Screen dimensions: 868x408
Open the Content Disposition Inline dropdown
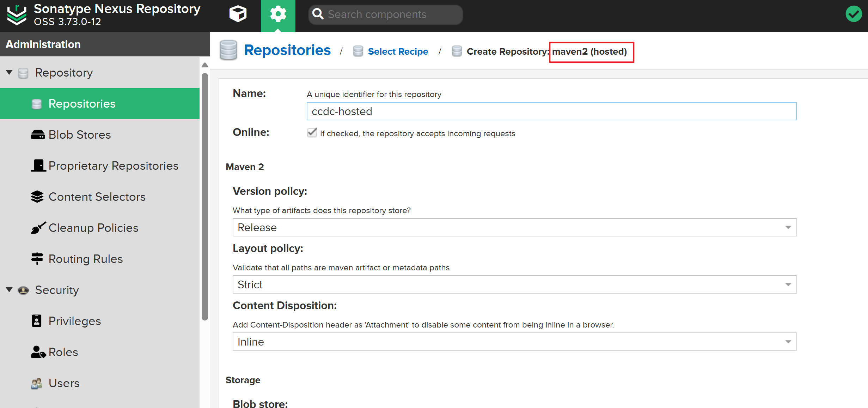[x=514, y=342]
